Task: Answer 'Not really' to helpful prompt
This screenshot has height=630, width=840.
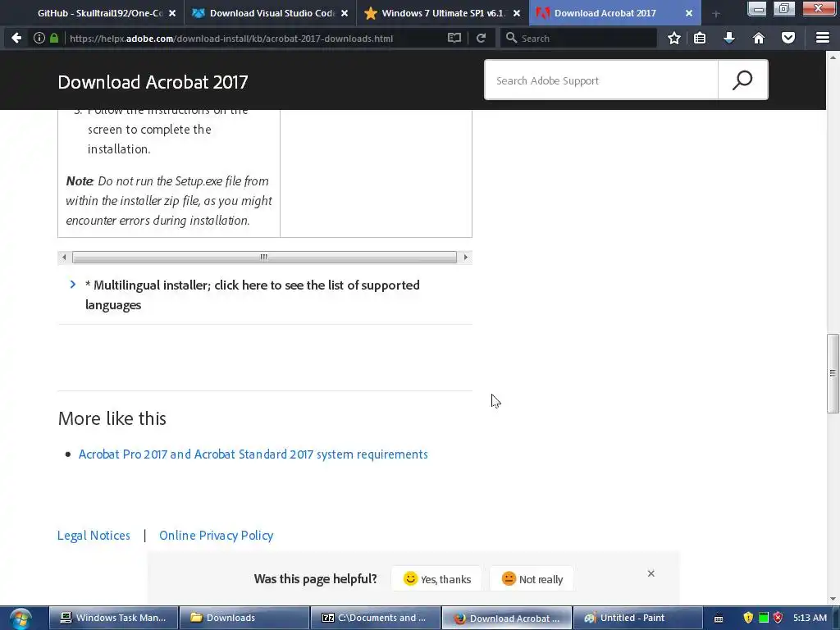Action: (x=532, y=579)
